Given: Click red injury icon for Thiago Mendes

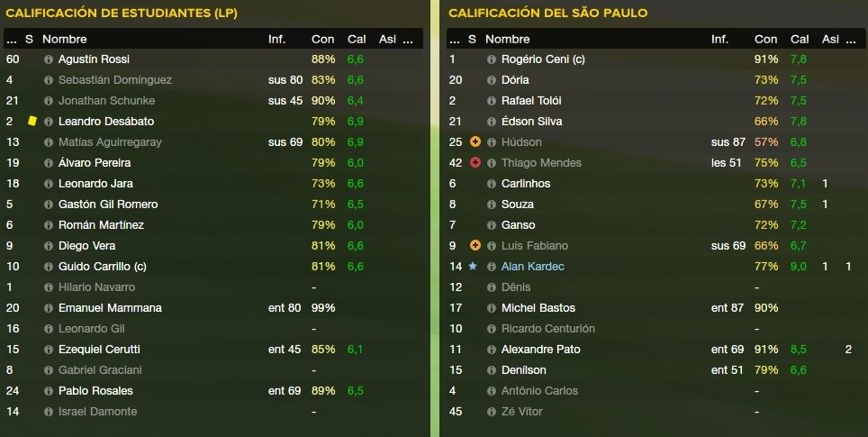Looking at the screenshot, I should (x=475, y=163).
